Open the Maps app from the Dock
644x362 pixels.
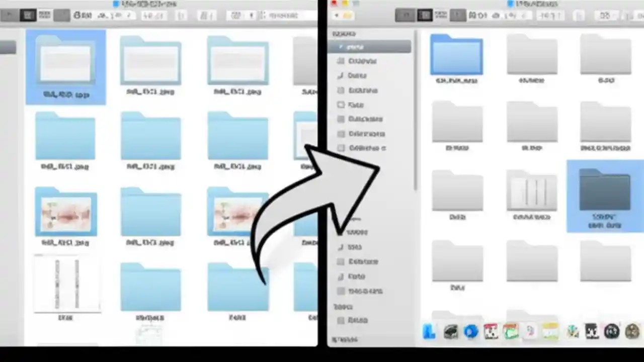click(x=511, y=331)
